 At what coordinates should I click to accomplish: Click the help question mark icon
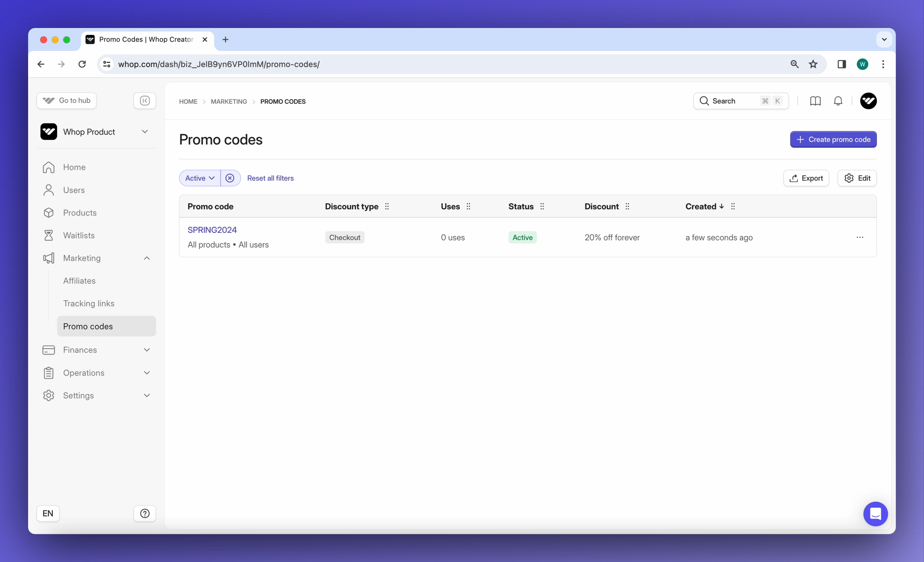145,513
